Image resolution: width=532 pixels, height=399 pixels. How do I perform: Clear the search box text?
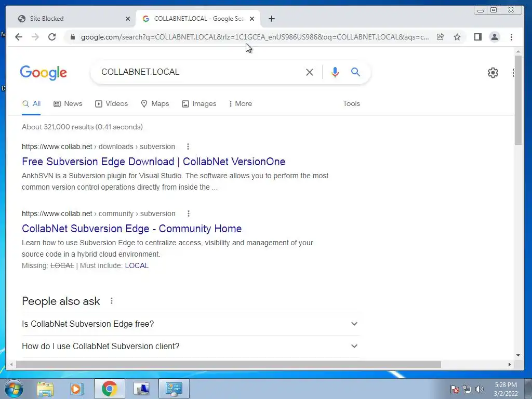310,72
